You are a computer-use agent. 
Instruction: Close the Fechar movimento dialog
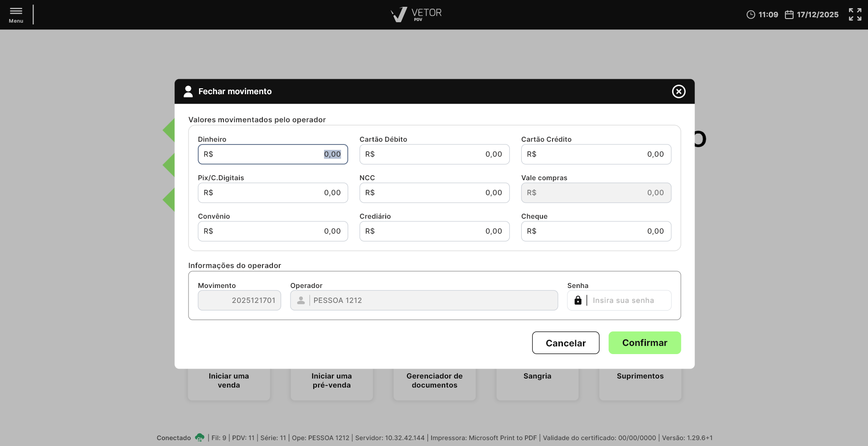coord(679,91)
